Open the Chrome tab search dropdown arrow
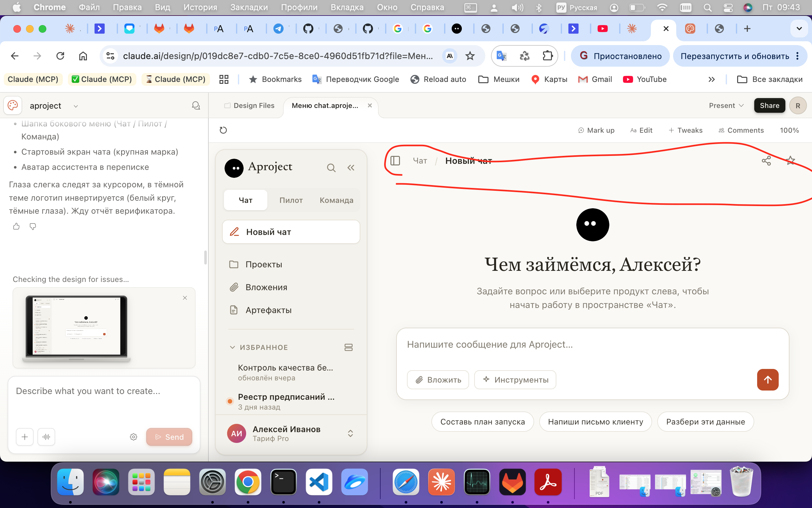Image resolution: width=812 pixels, height=508 pixels. pos(799,29)
